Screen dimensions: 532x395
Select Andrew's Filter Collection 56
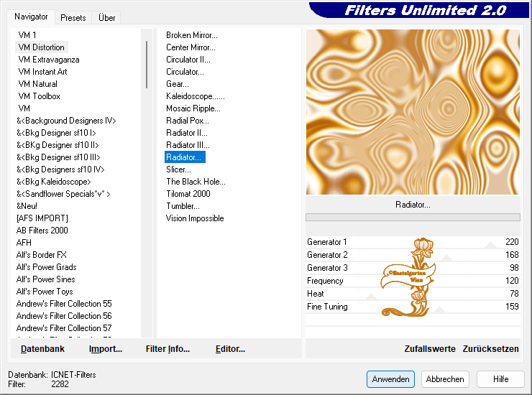64,316
